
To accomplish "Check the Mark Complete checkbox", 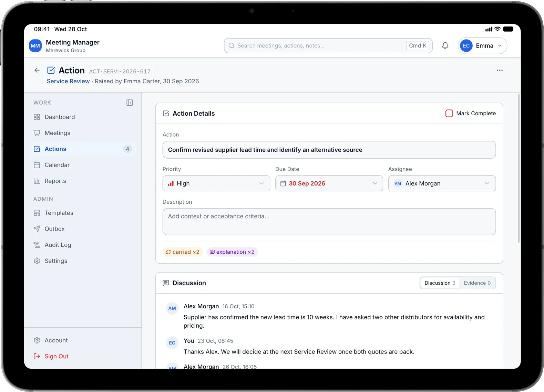I will coord(449,114).
